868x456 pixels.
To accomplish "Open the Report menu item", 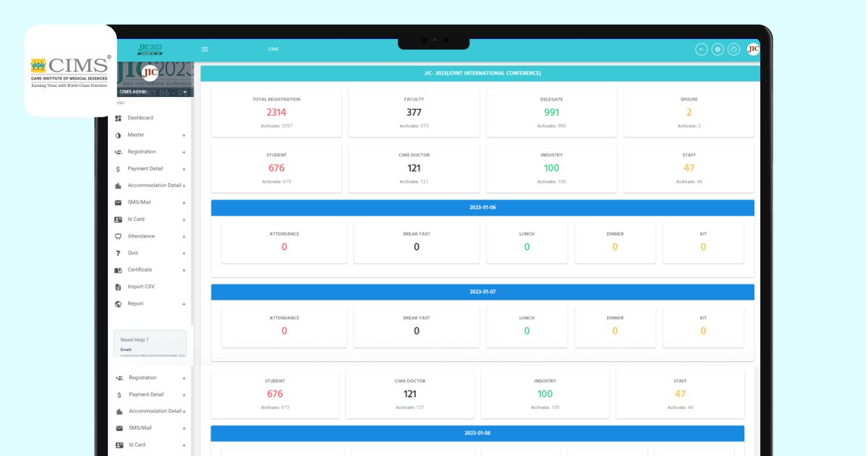I will click(x=135, y=304).
